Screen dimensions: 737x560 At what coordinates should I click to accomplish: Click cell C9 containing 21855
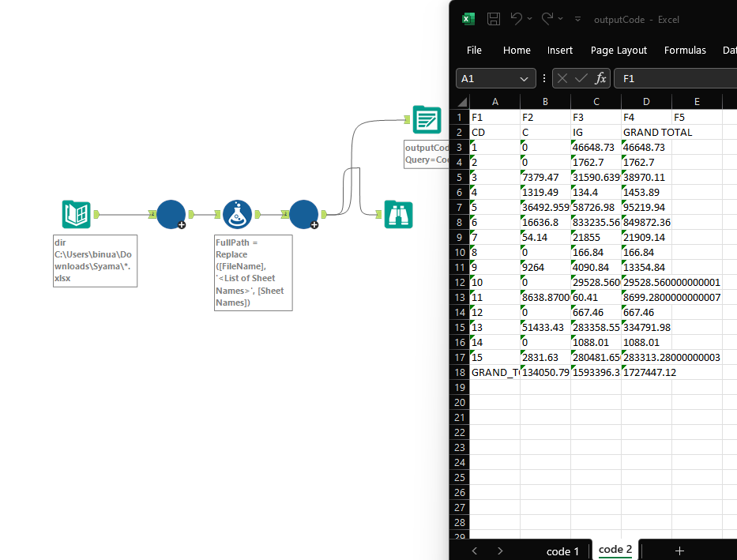click(x=596, y=237)
